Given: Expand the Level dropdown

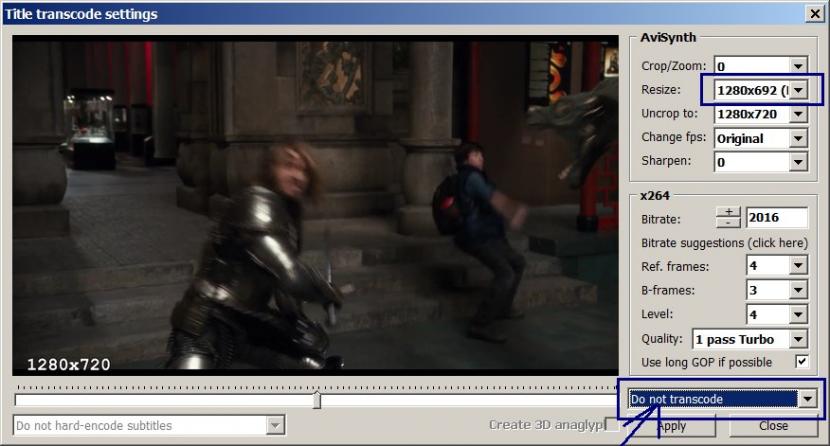Looking at the screenshot, I should coord(798,314).
